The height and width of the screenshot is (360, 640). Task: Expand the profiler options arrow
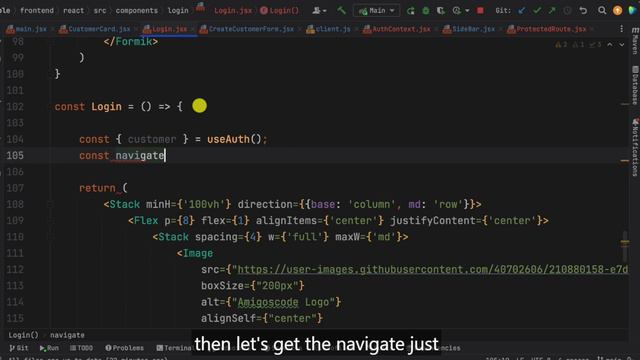(x=467, y=11)
